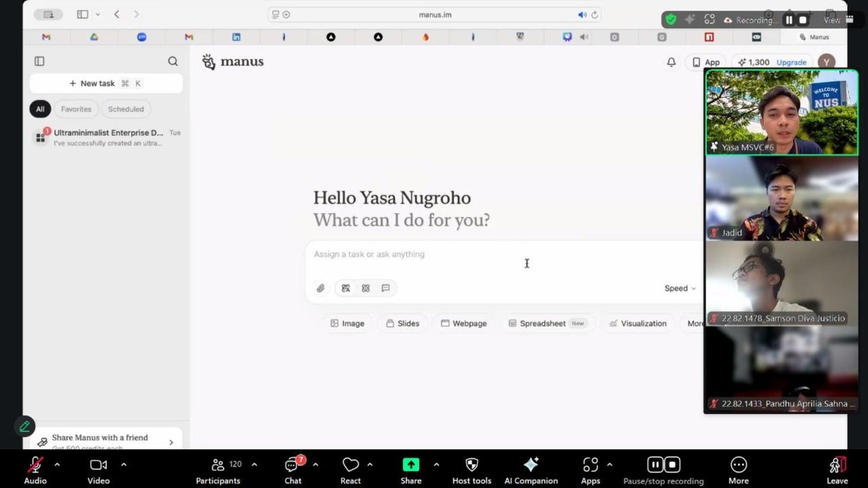The width and height of the screenshot is (868, 488).
Task: Launch Zoom AI Companion
Action: point(531,471)
